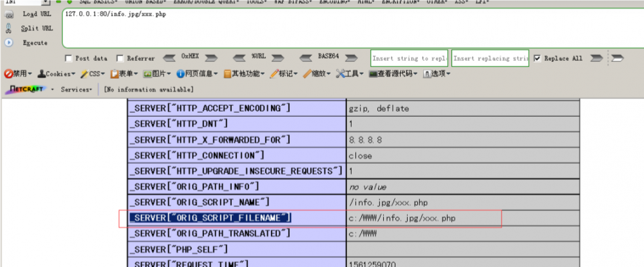Click the /info.jpg/xxx.php value

[388, 203]
